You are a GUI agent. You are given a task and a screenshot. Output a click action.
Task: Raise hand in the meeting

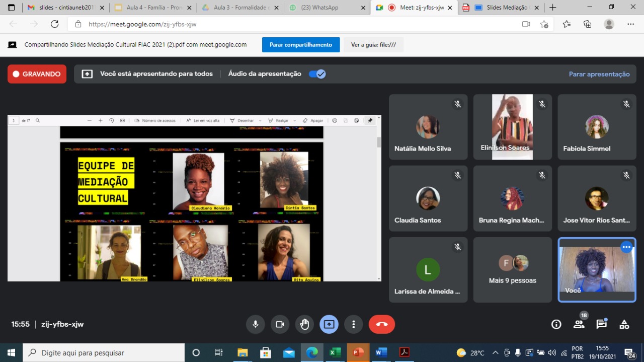[304, 324]
